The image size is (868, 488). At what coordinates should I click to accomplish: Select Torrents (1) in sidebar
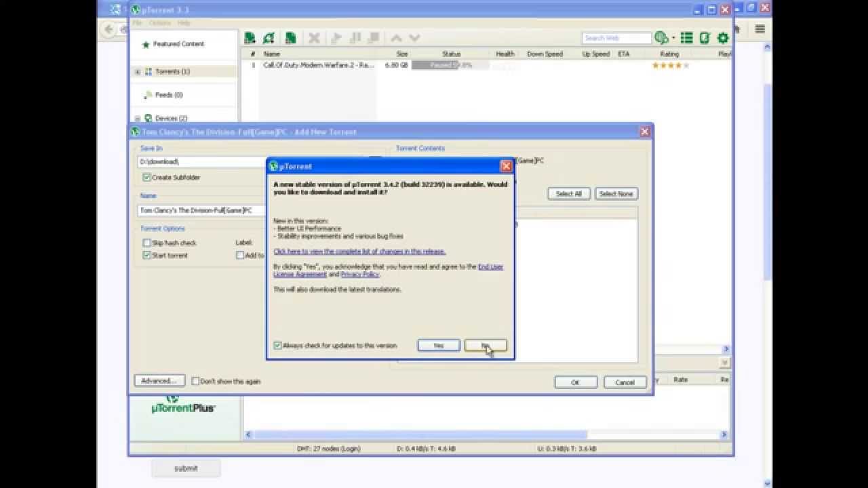tap(172, 72)
